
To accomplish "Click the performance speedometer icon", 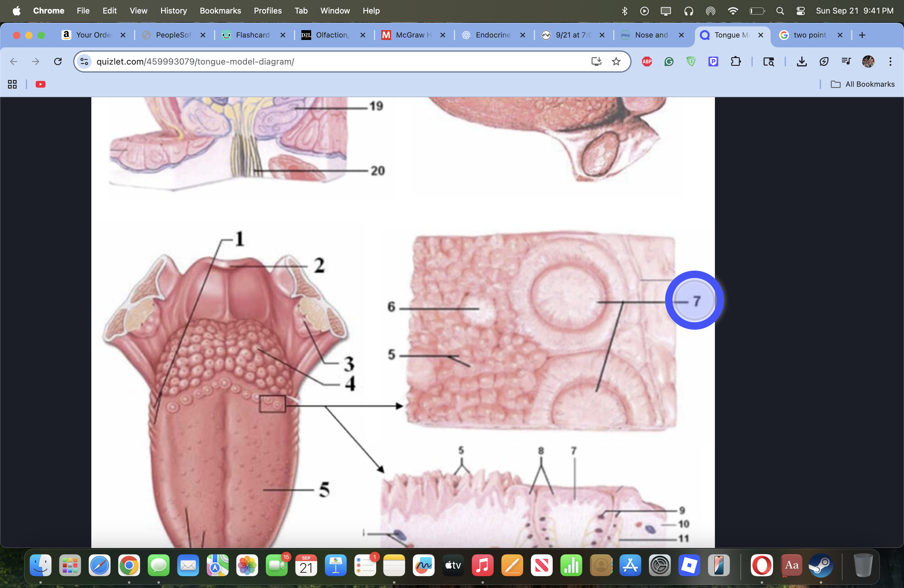I will coord(824,62).
